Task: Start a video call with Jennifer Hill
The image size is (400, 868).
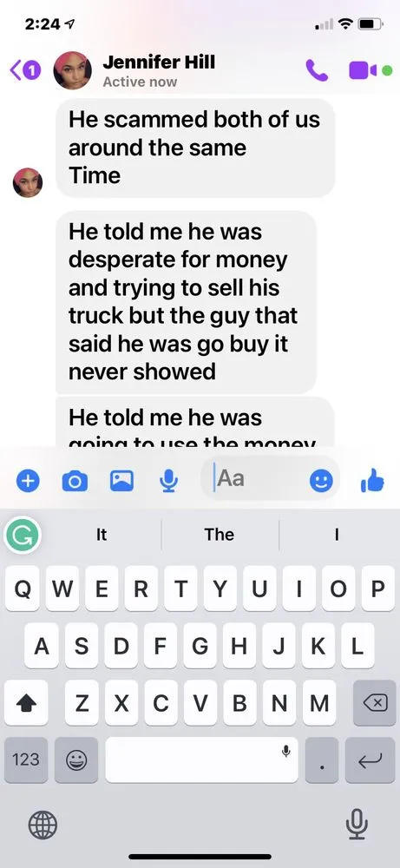Action: point(363,70)
